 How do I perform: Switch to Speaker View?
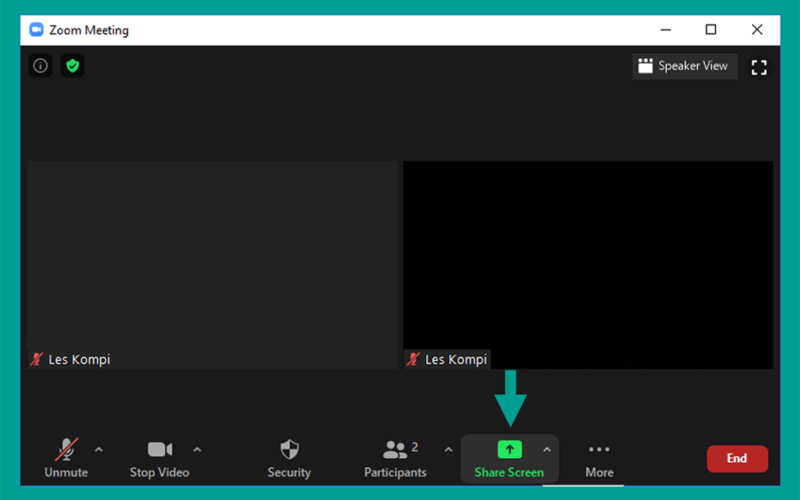pyautogui.click(x=685, y=66)
